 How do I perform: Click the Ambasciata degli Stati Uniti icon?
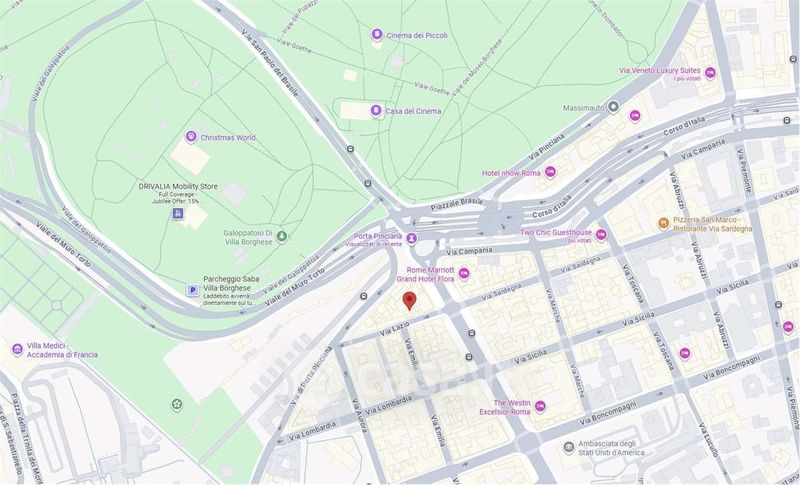(x=569, y=448)
